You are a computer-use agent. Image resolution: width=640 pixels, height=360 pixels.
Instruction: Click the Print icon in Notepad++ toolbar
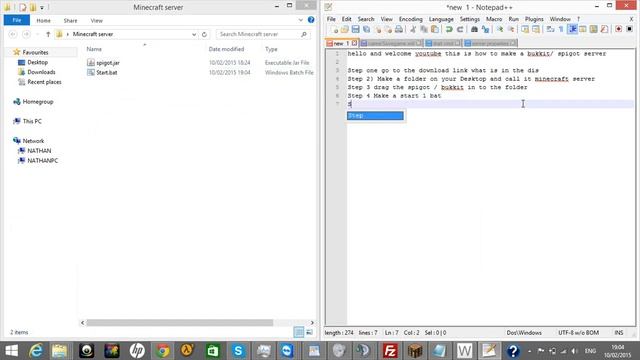click(x=399, y=29)
